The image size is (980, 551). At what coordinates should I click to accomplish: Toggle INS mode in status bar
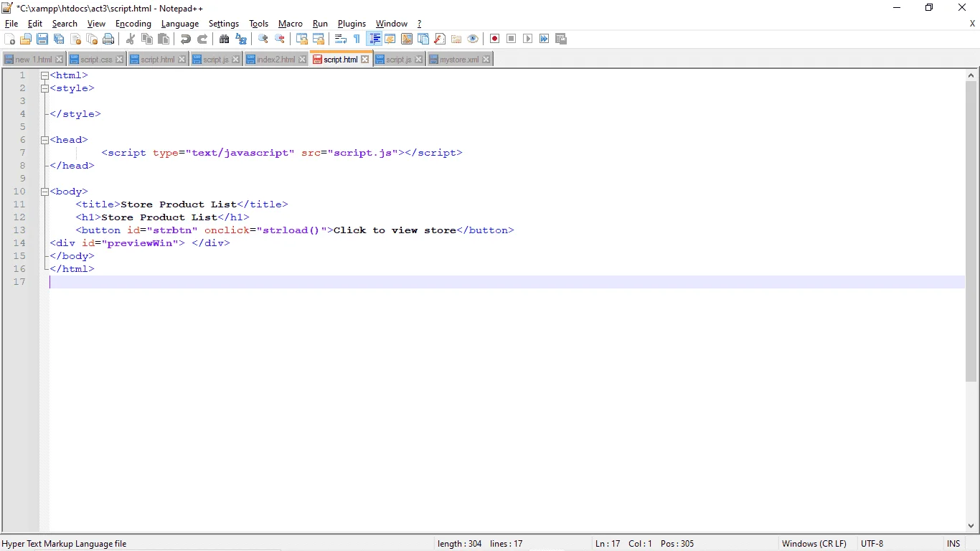953,544
